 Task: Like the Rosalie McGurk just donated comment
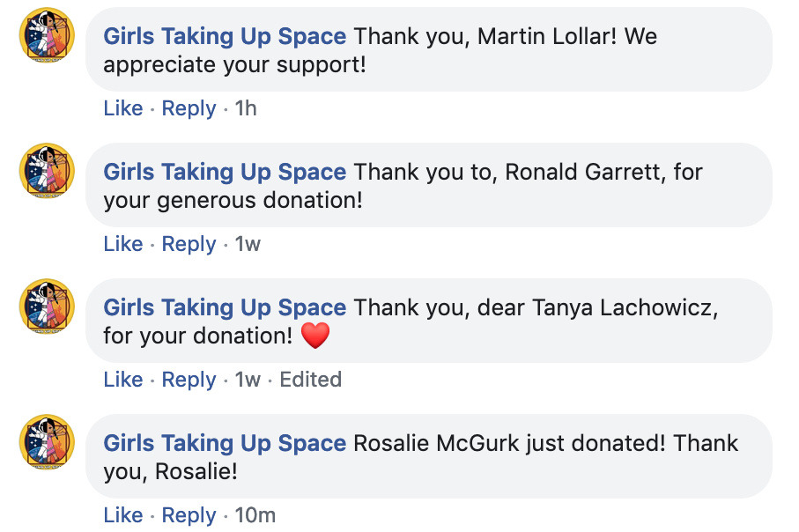(122, 514)
